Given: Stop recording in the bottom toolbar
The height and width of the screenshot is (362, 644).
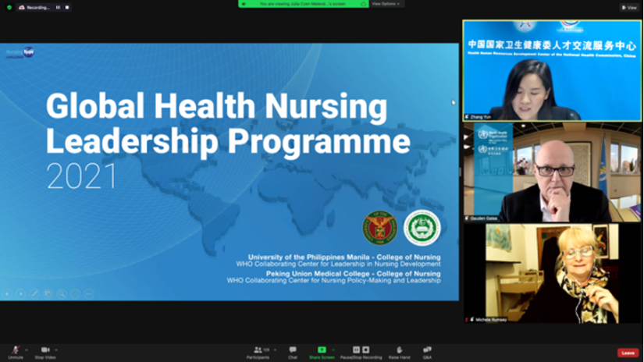Looking at the screenshot, I should (x=366, y=350).
